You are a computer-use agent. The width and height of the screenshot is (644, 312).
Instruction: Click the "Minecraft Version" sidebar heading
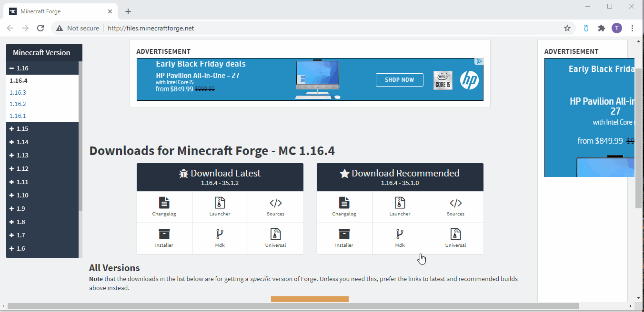point(41,53)
